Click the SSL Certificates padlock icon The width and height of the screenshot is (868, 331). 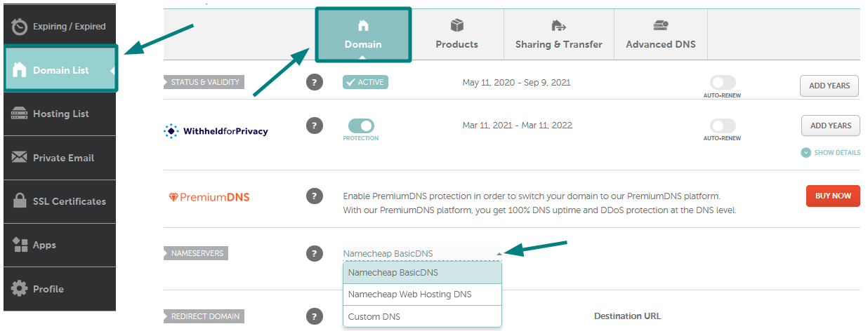tap(20, 201)
